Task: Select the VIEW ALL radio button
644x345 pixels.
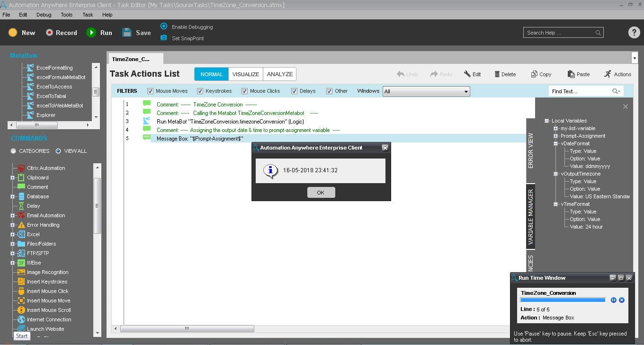Action: click(58, 151)
